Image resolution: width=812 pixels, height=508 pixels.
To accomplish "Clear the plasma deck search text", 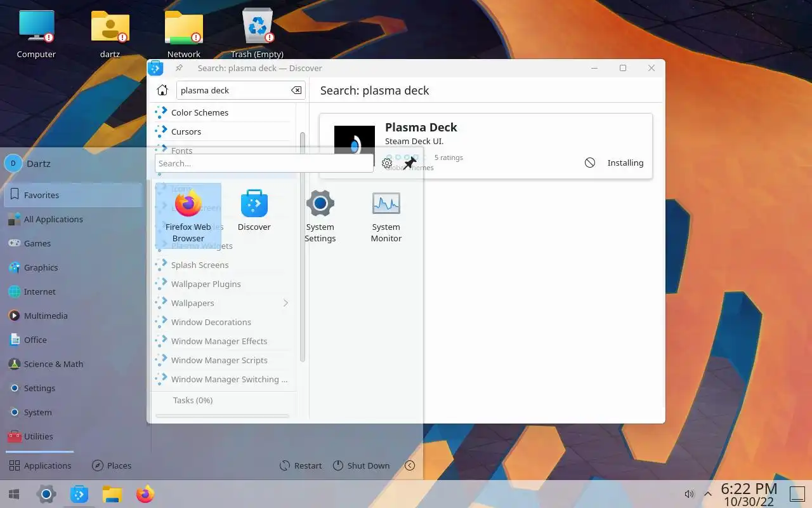I will (x=296, y=90).
